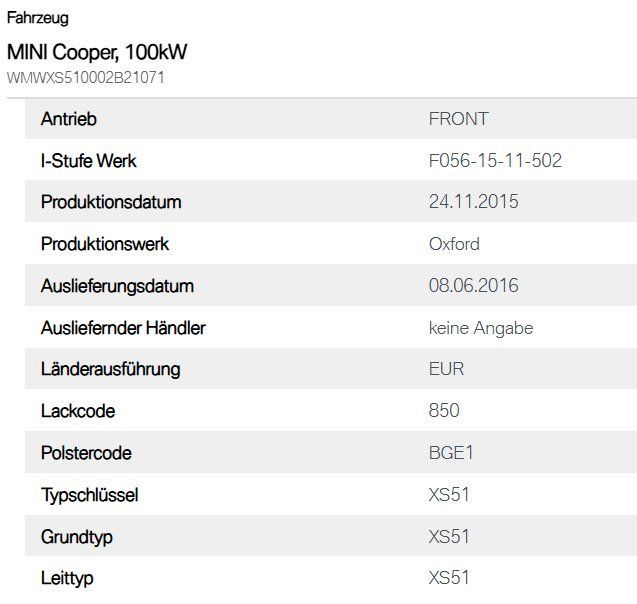Viewport: 637px width, 604px height.
Task: Select the FRONT drive value
Action: click(x=458, y=119)
